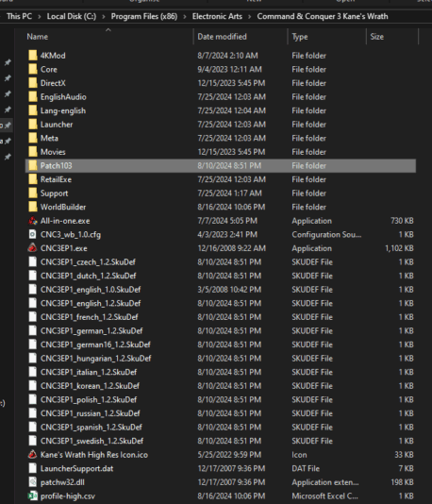
Task: Click the Lang-english folder icon
Action: click(x=33, y=110)
